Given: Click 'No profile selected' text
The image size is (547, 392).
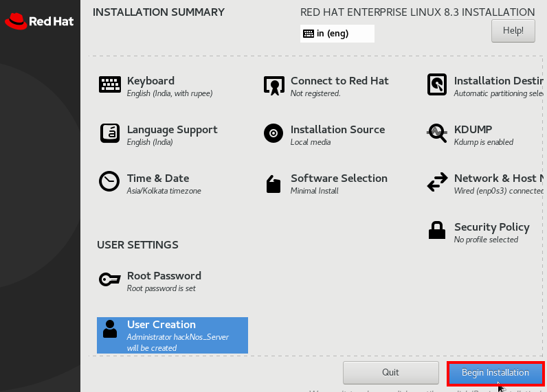Looking at the screenshot, I should click(486, 240).
